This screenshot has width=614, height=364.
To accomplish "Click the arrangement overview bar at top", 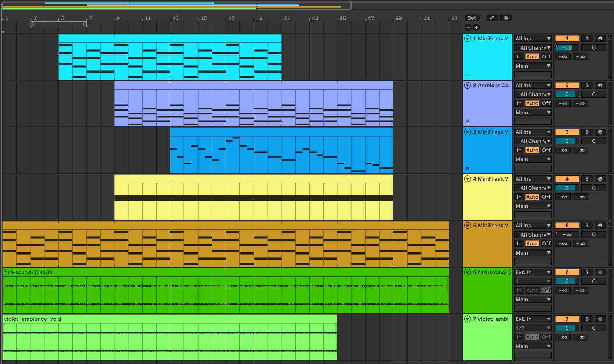I will tap(177, 6).
